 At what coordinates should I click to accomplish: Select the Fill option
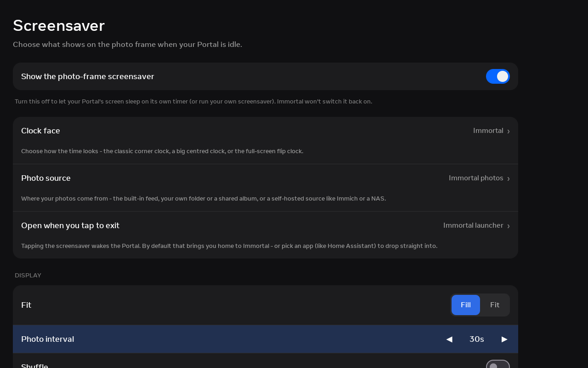pos(466,305)
